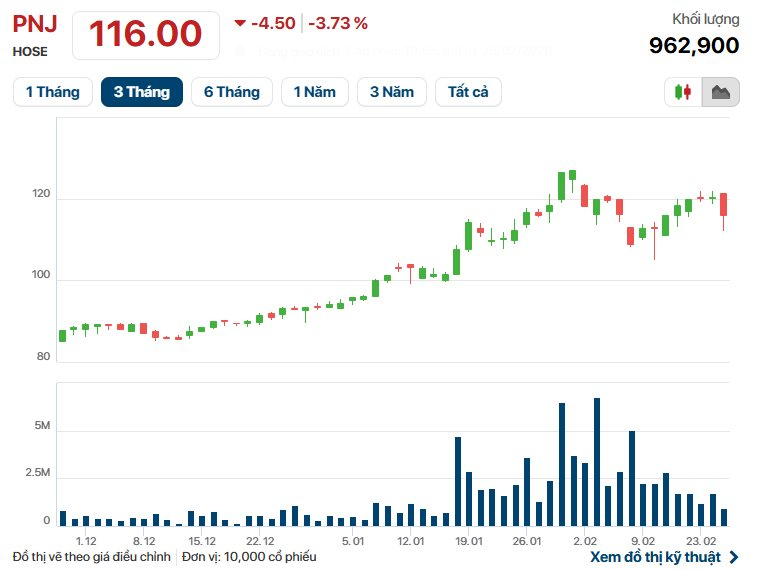The image size is (759, 570).
Task: Open the Xem đồ thị kỹ thuật link
Action: point(655,557)
